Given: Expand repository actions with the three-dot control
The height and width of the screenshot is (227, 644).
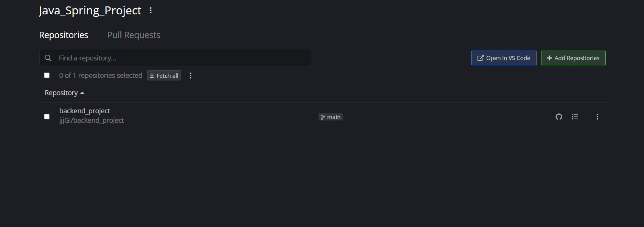Looking at the screenshot, I should [x=597, y=117].
